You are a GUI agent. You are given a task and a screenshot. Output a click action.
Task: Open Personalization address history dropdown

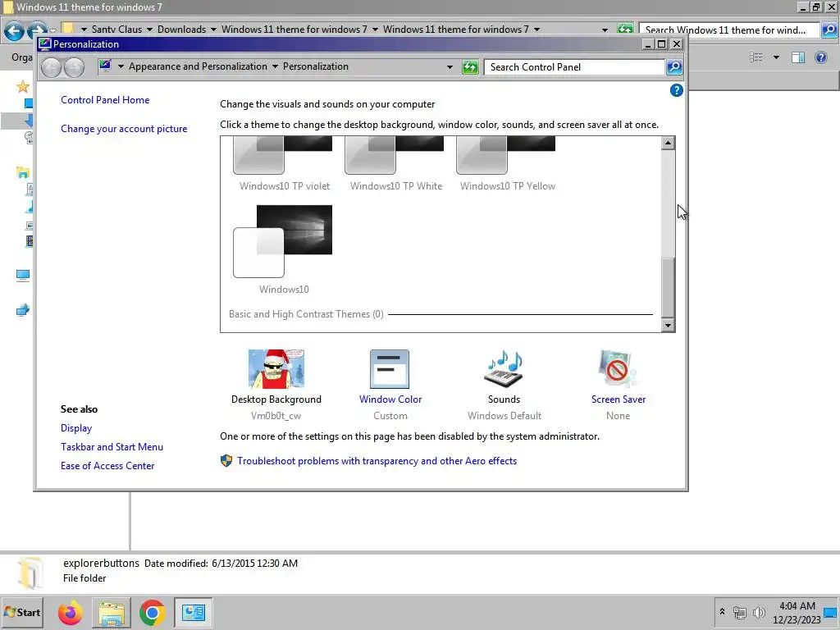tap(450, 67)
